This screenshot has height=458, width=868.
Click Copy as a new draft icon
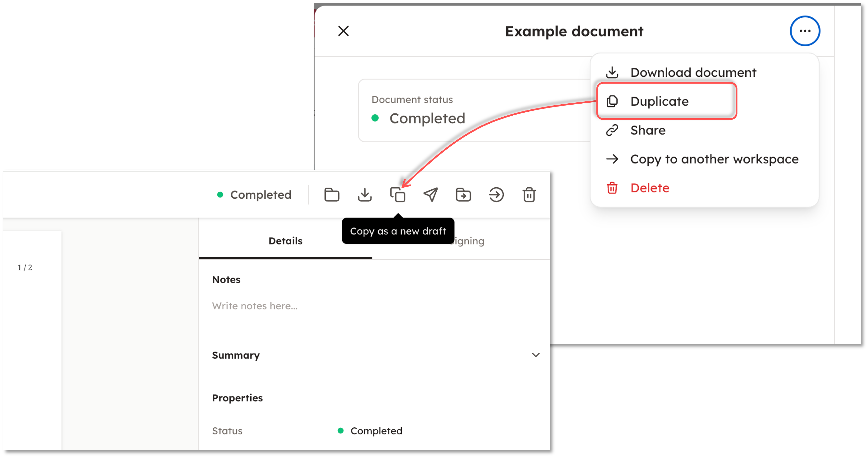coord(397,195)
